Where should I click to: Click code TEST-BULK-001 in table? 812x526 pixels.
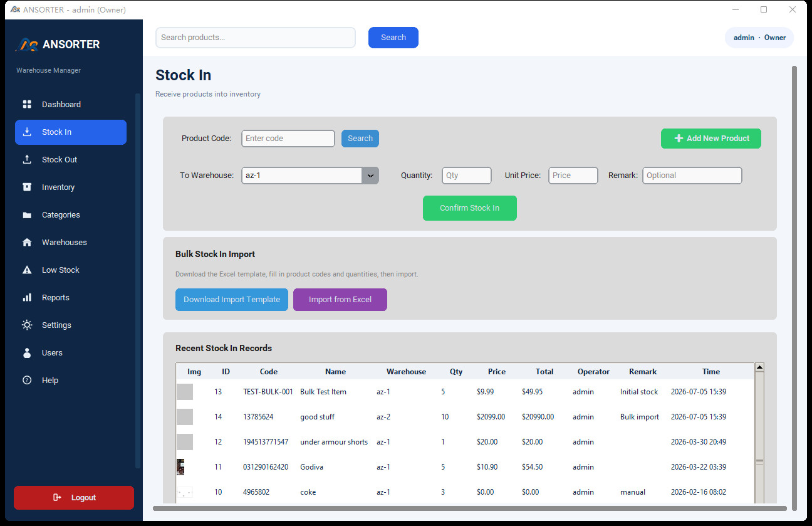tap(268, 392)
